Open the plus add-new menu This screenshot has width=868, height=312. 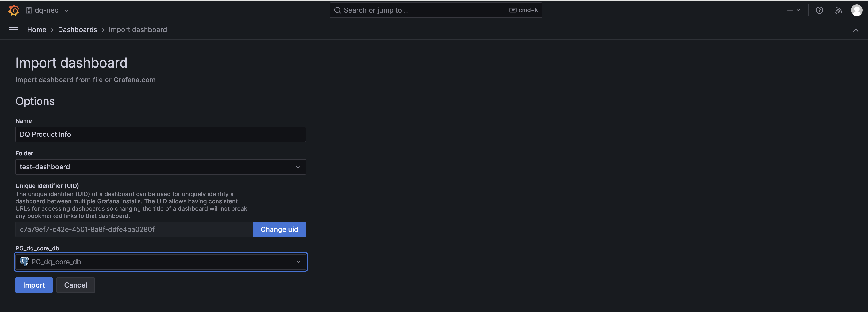coord(793,10)
